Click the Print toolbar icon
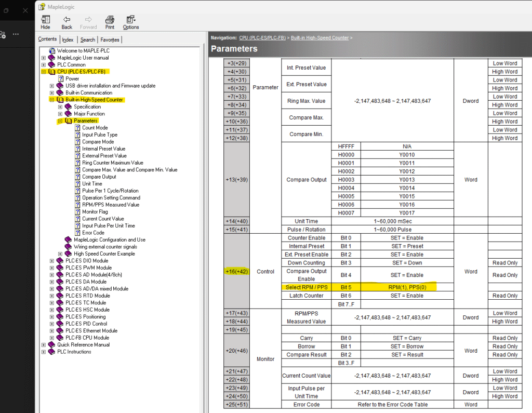The image size is (532, 413). point(110,20)
